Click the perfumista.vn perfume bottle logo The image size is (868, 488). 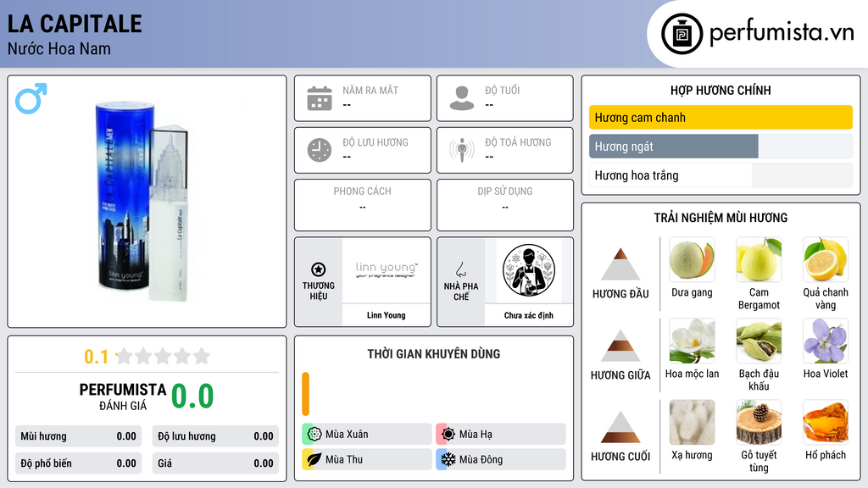pyautogui.click(x=682, y=34)
